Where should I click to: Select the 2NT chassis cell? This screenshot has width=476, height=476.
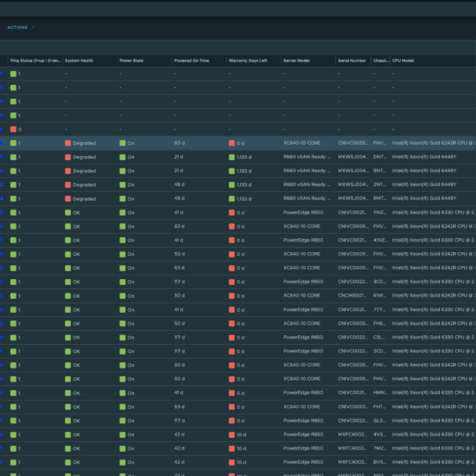click(380, 185)
